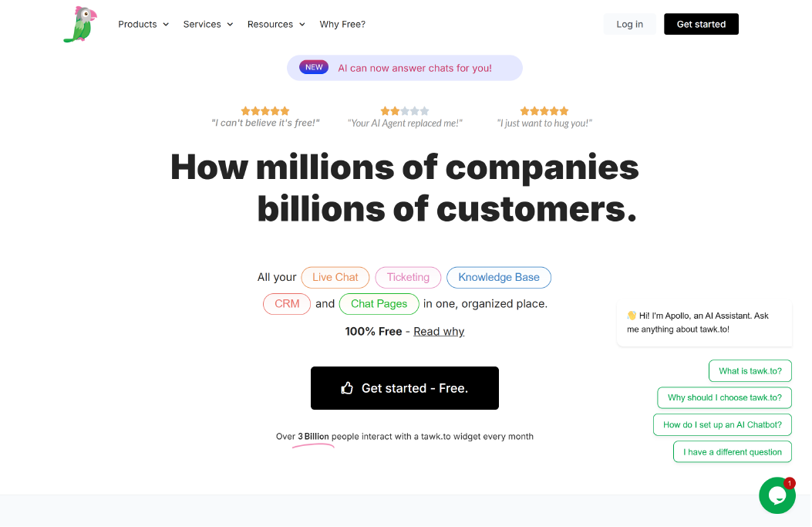
Task: Open the Services dropdown menu
Action: click(207, 24)
